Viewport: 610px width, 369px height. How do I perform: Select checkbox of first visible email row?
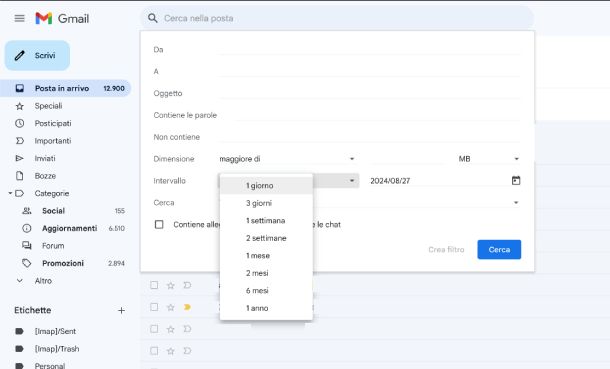[154, 285]
